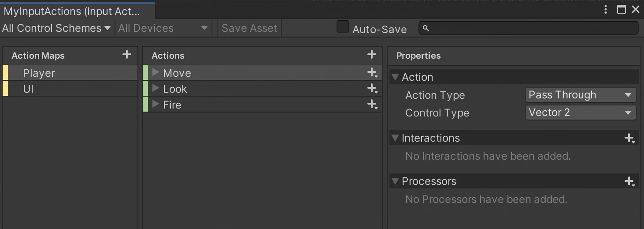Viewport: 644px width, 229px height.
Task: Open the window options kebab menu
Action: (606, 9)
